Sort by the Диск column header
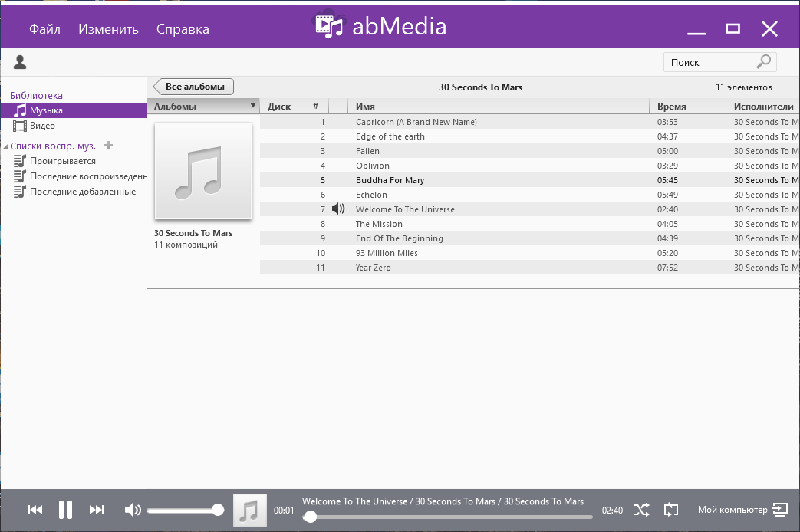The width and height of the screenshot is (800, 532). pos(279,106)
